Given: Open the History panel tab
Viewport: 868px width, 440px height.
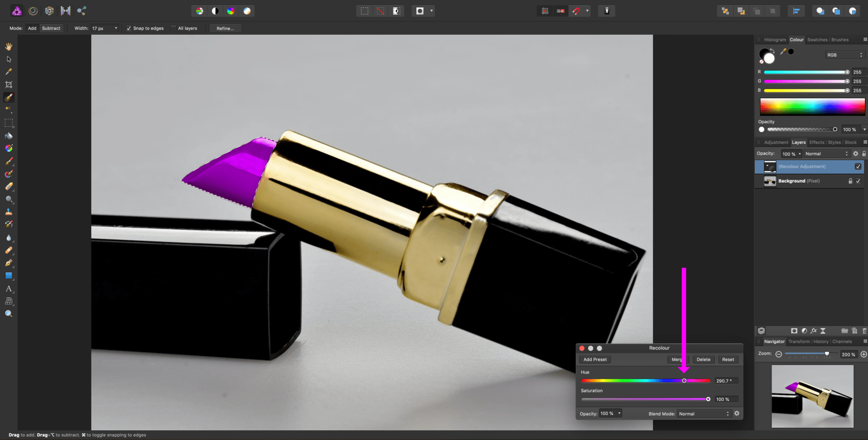Looking at the screenshot, I should 820,341.
